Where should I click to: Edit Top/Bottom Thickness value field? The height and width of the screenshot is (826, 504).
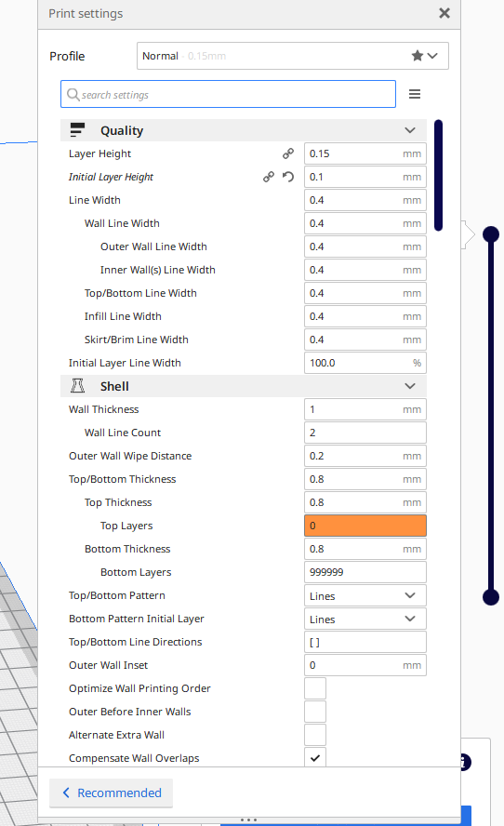[365, 479]
